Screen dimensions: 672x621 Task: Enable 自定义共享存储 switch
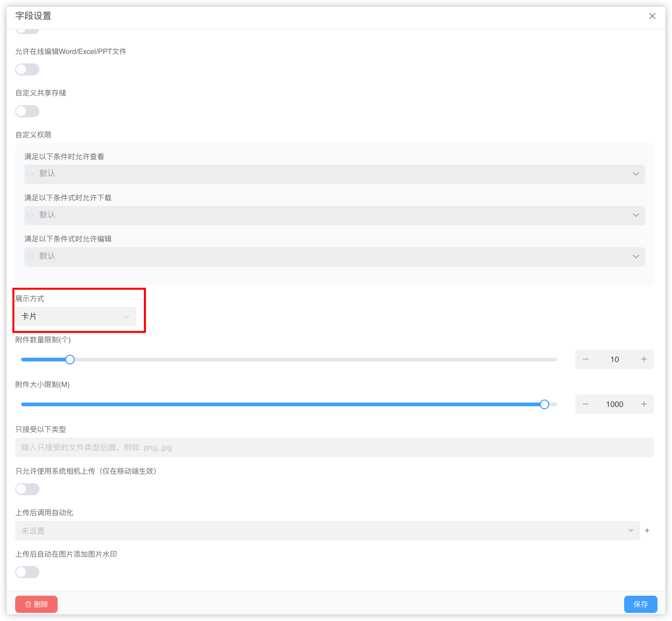27,111
